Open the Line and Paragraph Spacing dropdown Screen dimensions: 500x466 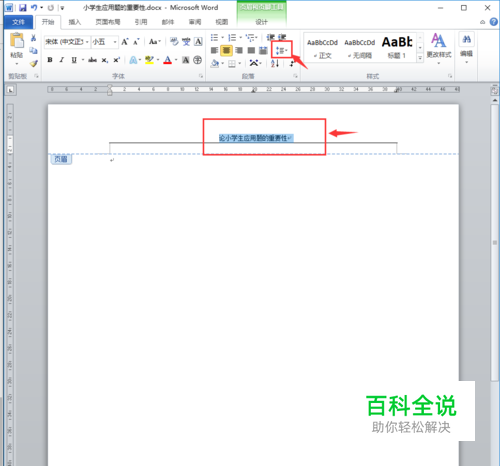[281, 50]
